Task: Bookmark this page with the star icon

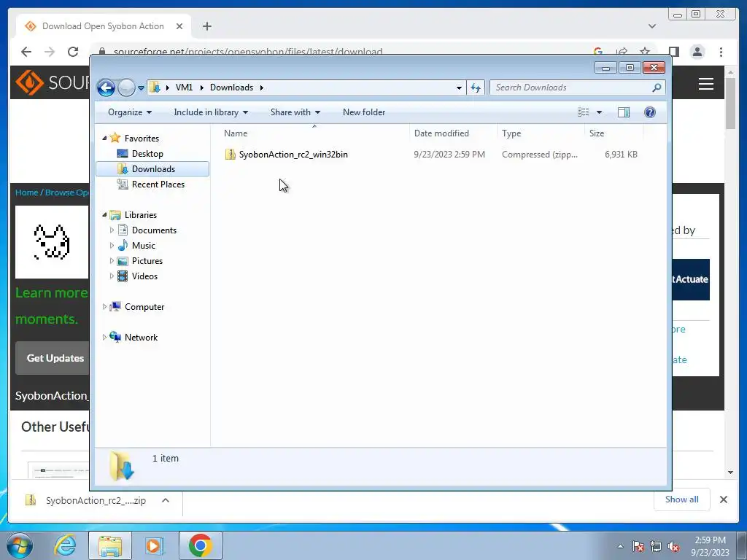Action: point(645,52)
